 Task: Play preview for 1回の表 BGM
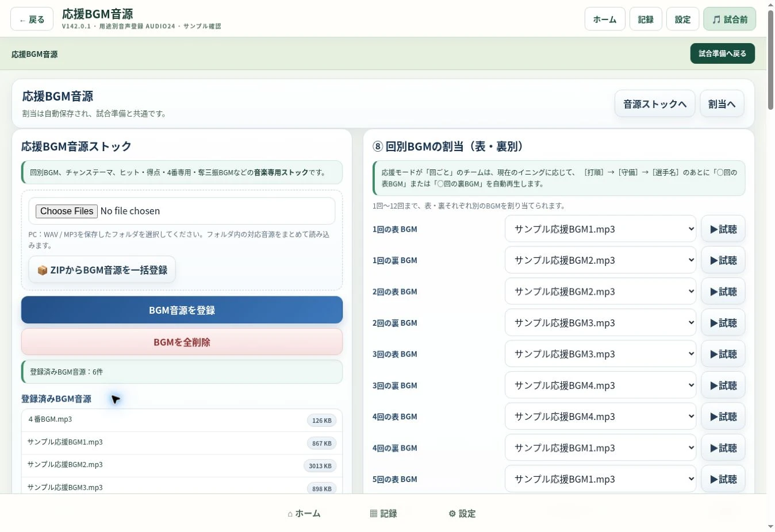point(723,229)
